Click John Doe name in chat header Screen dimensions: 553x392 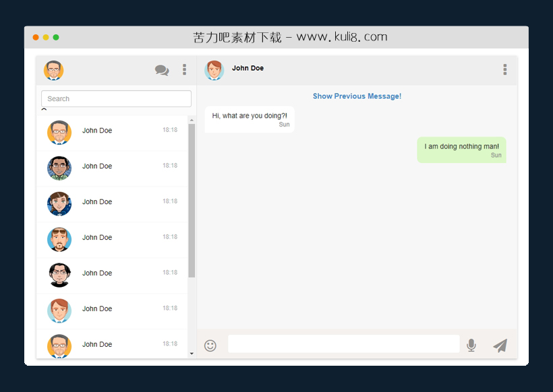[248, 68]
